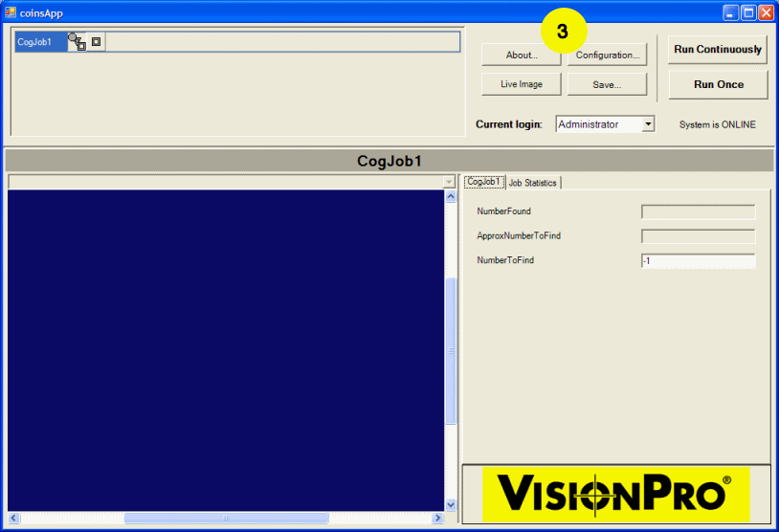This screenshot has height=532, width=779.
Task: Click the Save... button
Action: [607, 84]
